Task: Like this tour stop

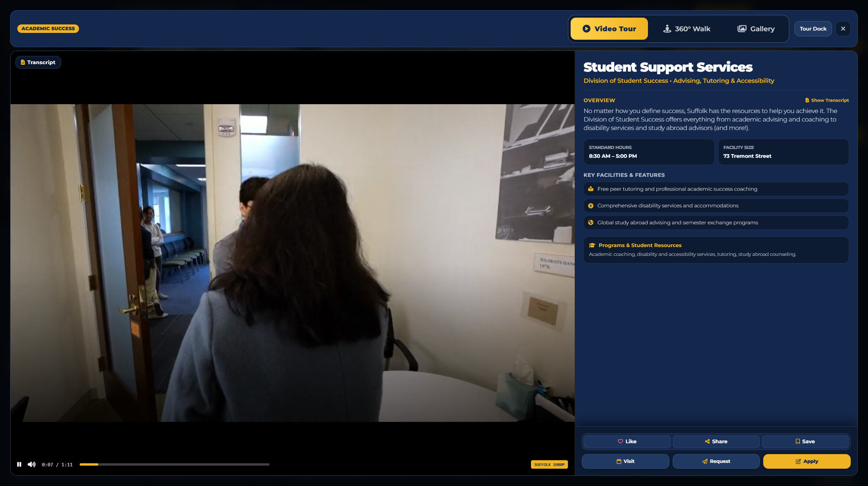Action: pos(627,441)
